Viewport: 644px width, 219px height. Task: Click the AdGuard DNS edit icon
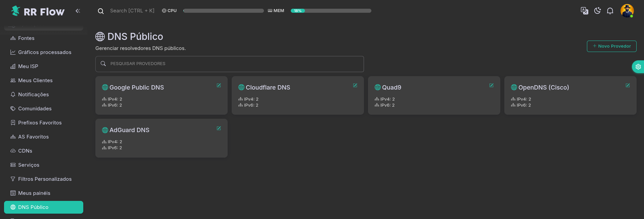click(x=219, y=128)
